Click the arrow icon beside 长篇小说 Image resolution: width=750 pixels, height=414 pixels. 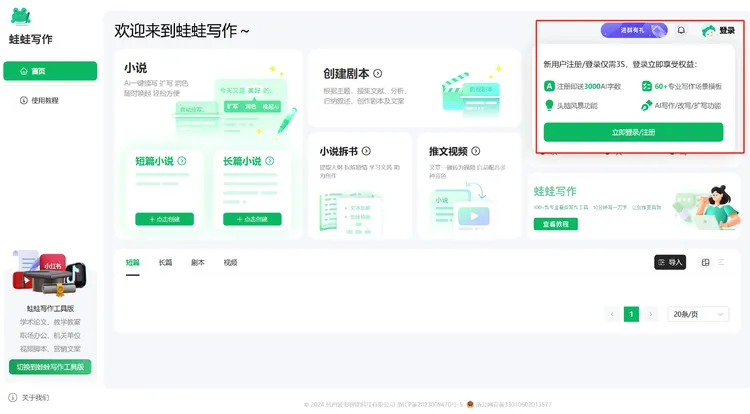[270, 160]
